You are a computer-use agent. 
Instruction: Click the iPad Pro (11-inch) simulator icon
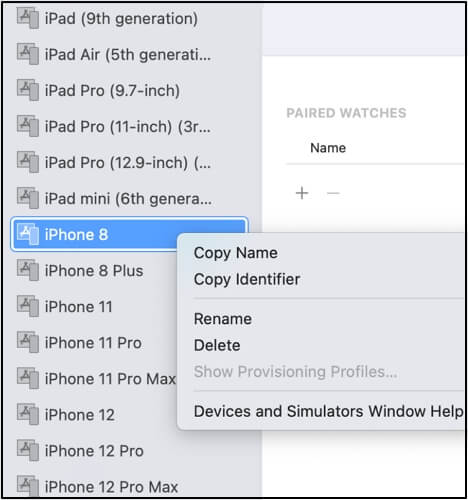(28, 126)
